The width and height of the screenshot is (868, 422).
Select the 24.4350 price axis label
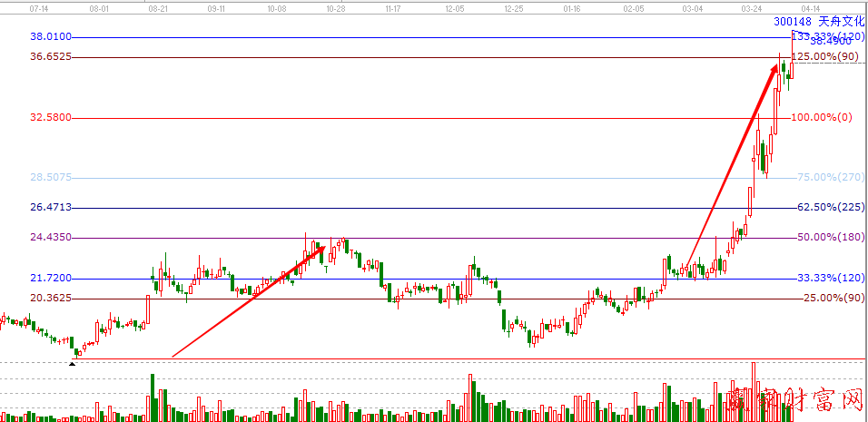pos(51,237)
